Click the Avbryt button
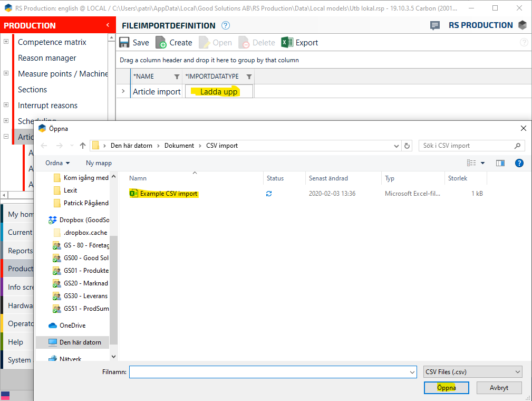The width and height of the screenshot is (532, 401). click(x=499, y=388)
